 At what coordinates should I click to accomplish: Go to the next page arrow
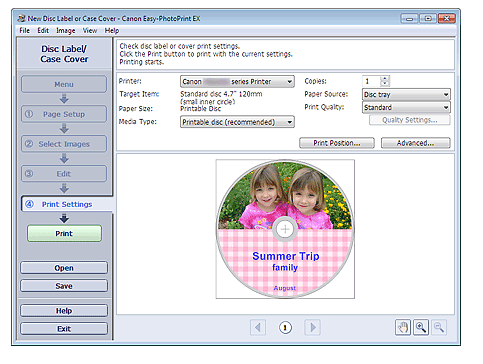(x=312, y=328)
